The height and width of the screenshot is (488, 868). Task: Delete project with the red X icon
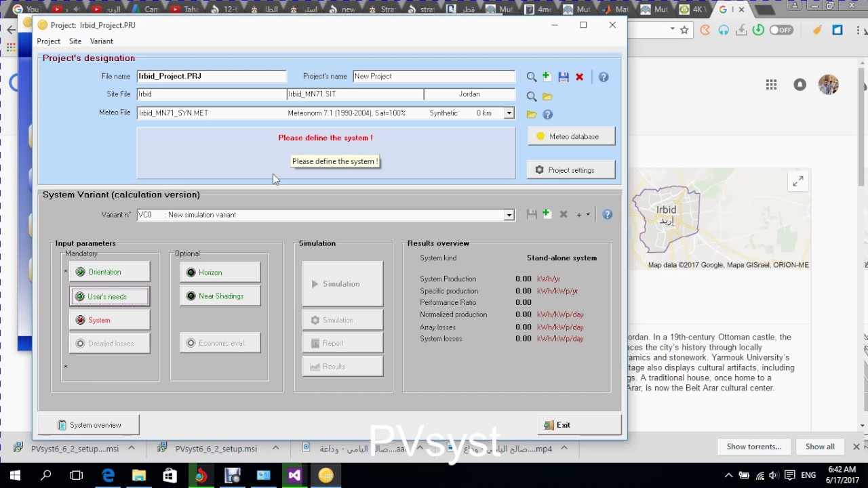(579, 77)
